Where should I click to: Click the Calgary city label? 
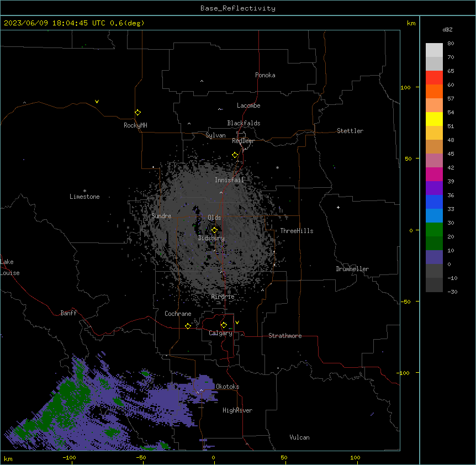pos(221,333)
